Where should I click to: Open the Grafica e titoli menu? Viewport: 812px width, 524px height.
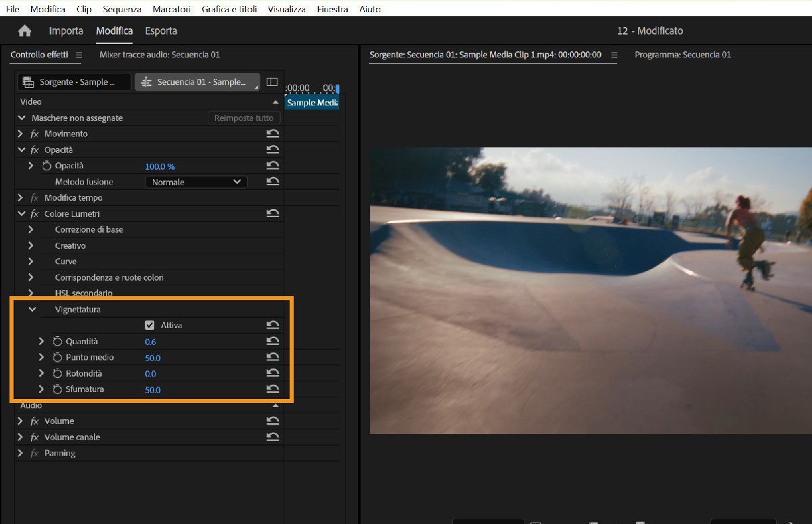[x=230, y=9]
